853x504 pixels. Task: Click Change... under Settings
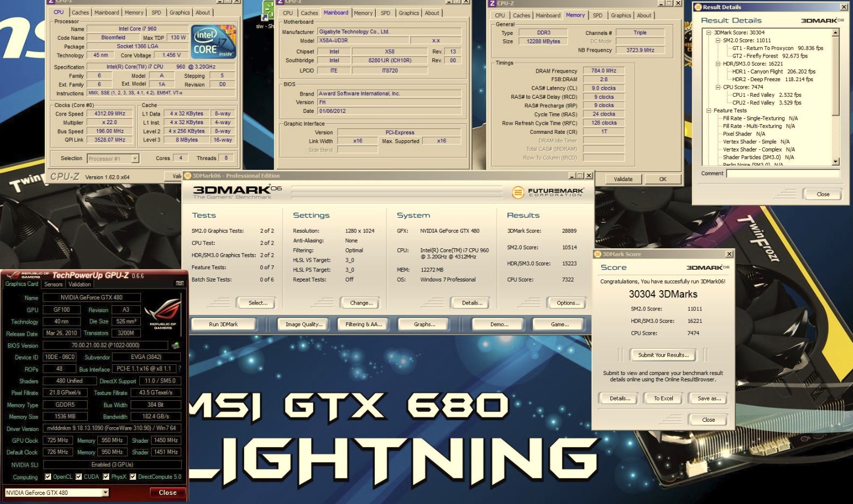(361, 303)
